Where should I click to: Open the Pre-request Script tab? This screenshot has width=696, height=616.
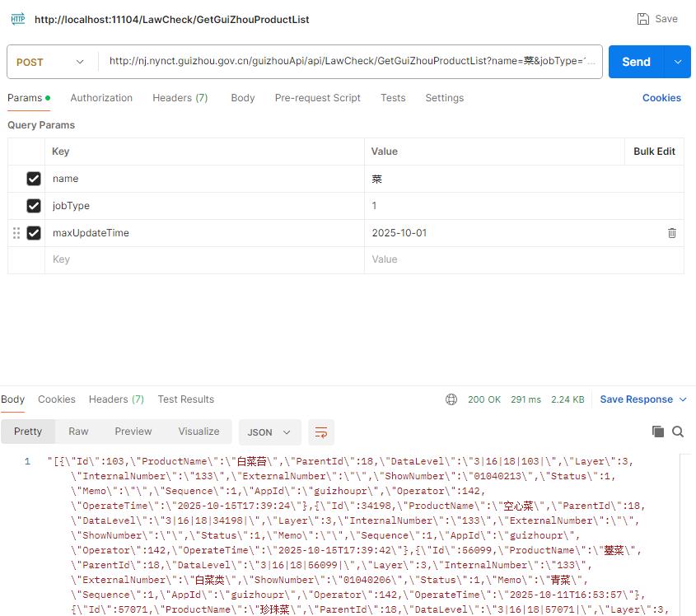[x=317, y=98]
